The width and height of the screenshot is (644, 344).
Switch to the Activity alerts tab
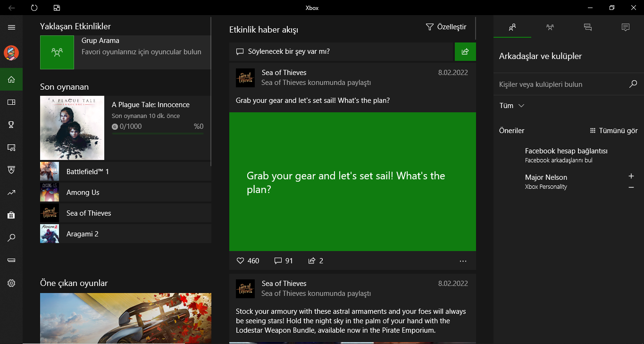coord(626,27)
